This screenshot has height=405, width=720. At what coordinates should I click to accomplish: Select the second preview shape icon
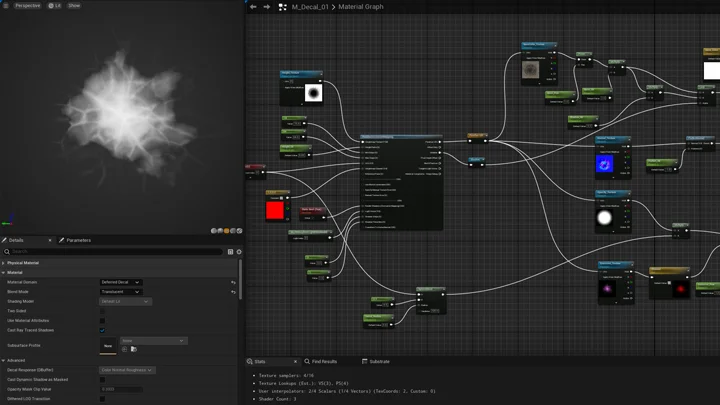tap(220, 231)
